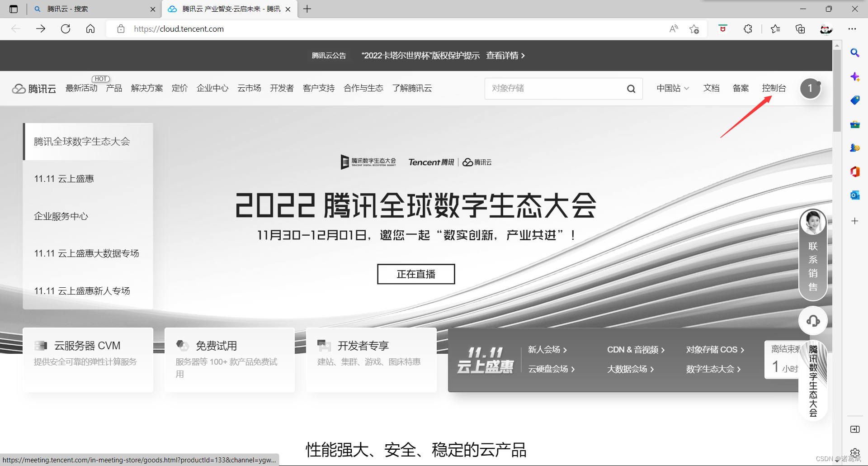Viewport: 868px width, 466px height.
Task: Select 11.11 云上盛惠 in banner list
Action: pyautogui.click(x=88, y=179)
